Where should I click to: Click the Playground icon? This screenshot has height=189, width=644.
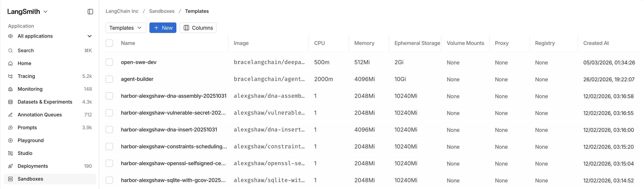pyautogui.click(x=10, y=140)
